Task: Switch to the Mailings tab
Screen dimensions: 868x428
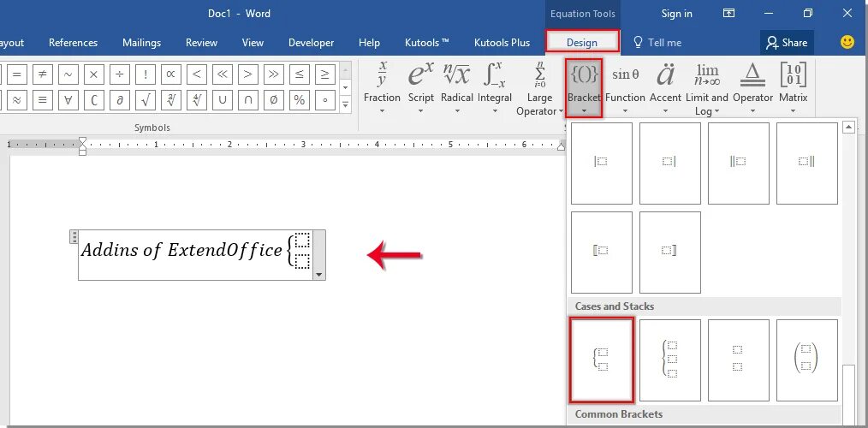Action: coord(142,43)
